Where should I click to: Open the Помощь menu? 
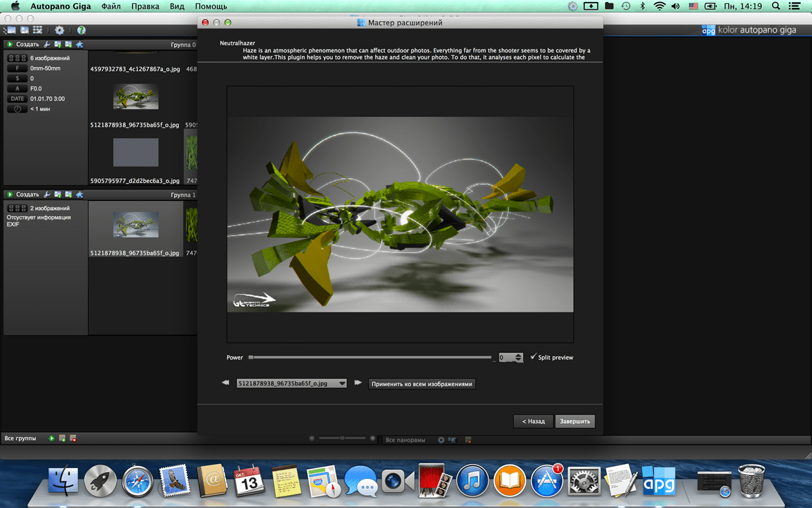click(211, 6)
